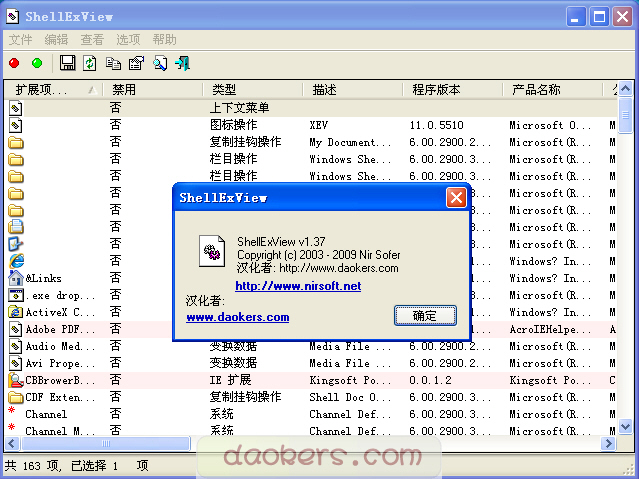
Task: Click the floppy disk save icon
Action: [67, 63]
